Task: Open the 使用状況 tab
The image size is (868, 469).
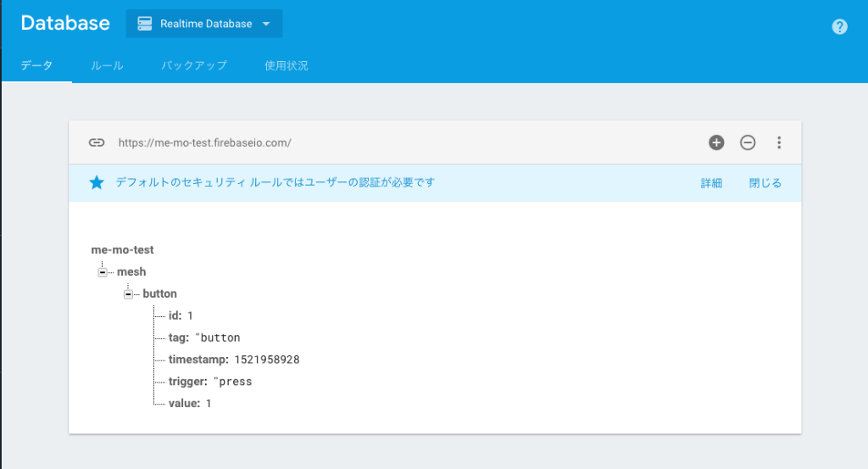Action: [287, 65]
